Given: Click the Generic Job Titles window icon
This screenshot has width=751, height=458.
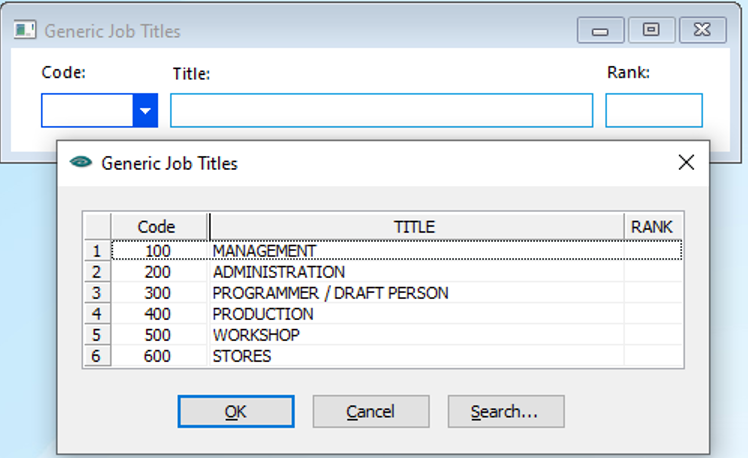Looking at the screenshot, I should pyautogui.click(x=24, y=30).
